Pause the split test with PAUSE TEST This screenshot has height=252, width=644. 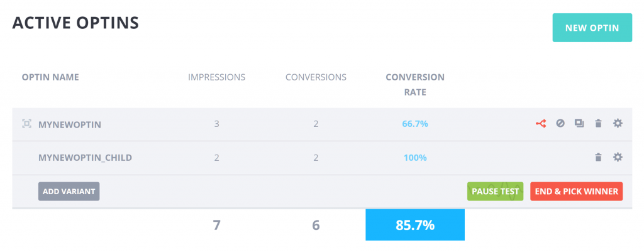click(x=496, y=191)
